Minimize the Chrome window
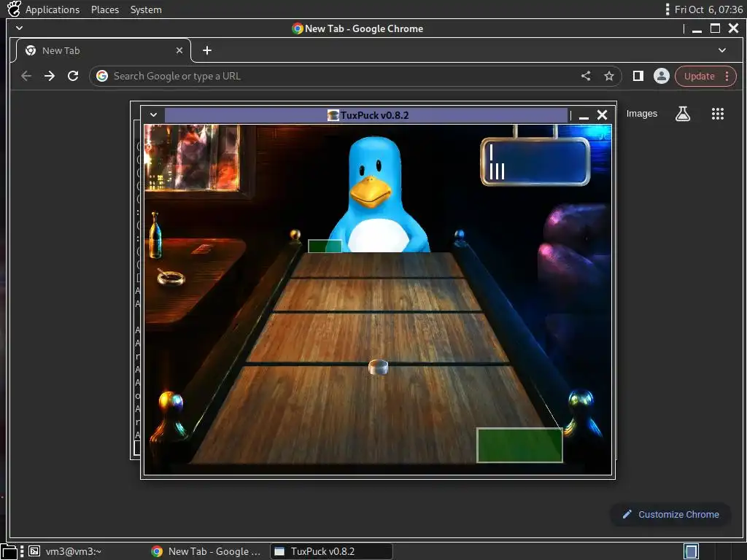This screenshot has height=560, width=747. [x=697, y=29]
